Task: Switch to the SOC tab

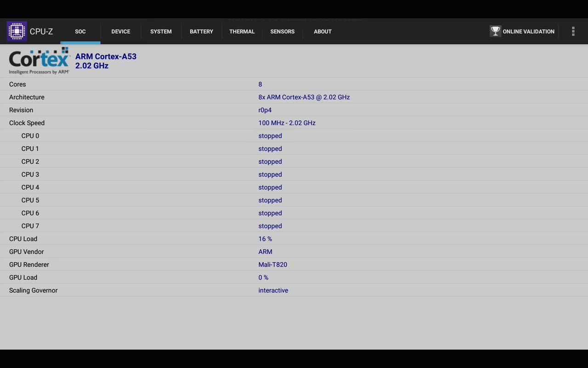Action: click(80, 31)
